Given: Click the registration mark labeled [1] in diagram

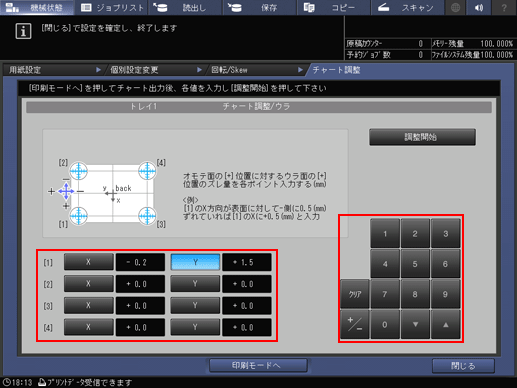Looking at the screenshot, I should [79, 216].
